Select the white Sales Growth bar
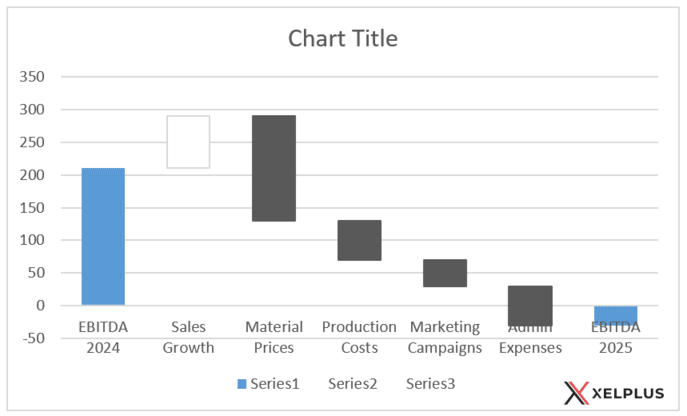Viewport: 687px width, 416px height. (188, 142)
